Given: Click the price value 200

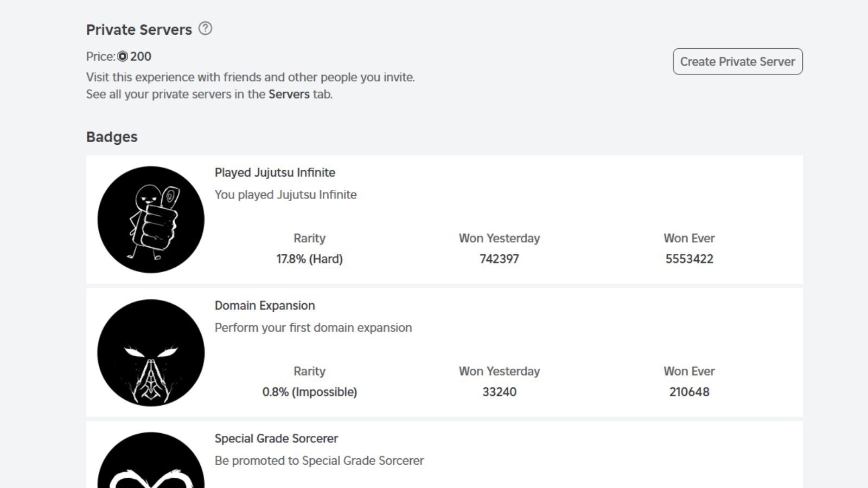Looking at the screenshot, I should [x=141, y=56].
